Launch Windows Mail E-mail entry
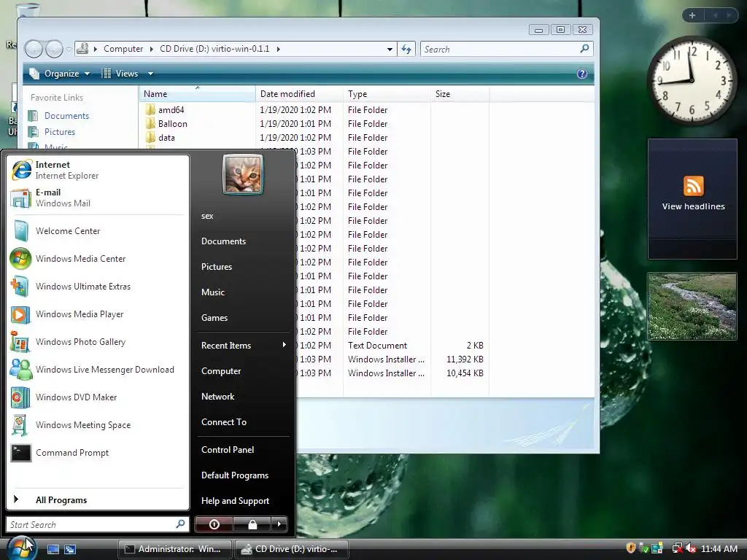The width and height of the screenshot is (747, 560). [98, 198]
